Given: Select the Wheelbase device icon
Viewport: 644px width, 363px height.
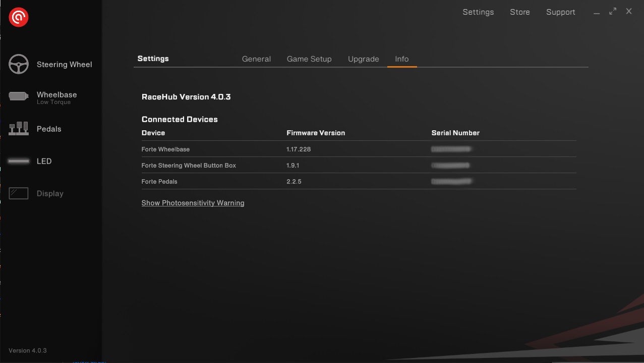Looking at the screenshot, I should (19, 96).
